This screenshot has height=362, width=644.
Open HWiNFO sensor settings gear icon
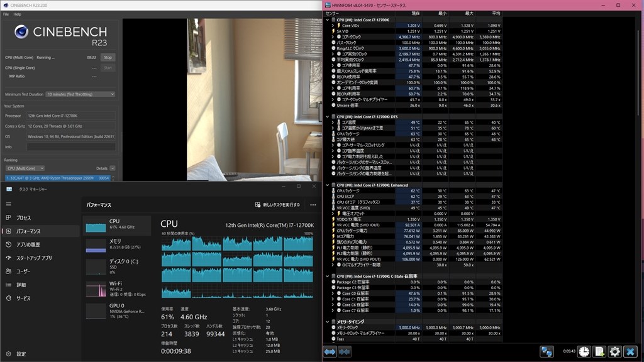615,351
